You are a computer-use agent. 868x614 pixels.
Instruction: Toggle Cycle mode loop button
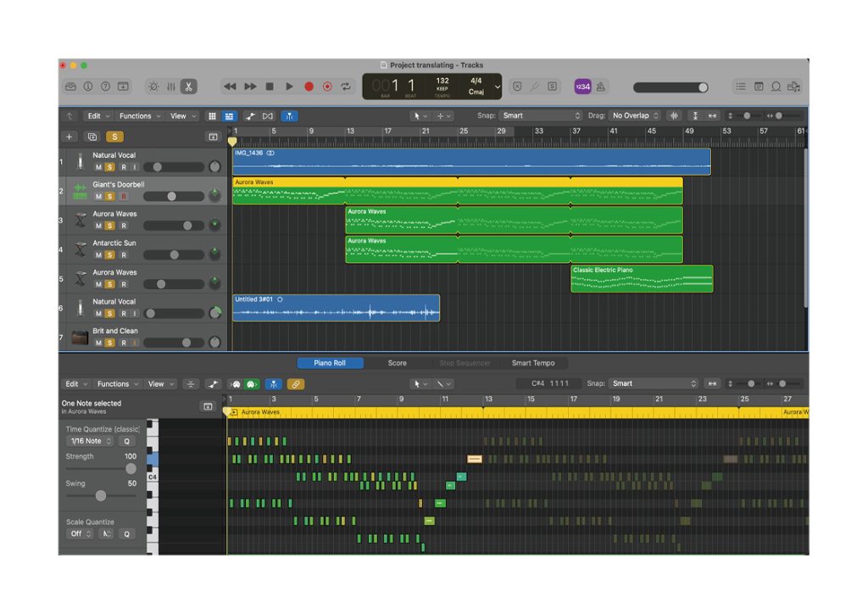[x=346, y=87]
